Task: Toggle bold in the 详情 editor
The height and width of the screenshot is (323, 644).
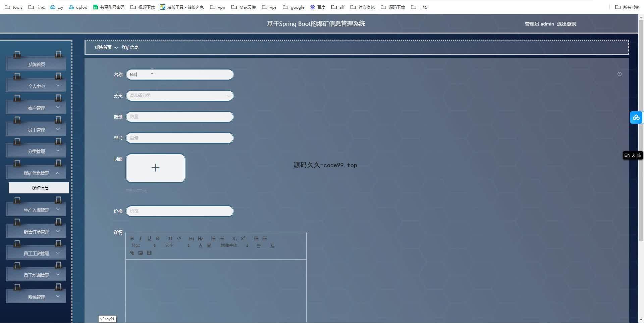Action: pyautogui.click(x=132, y=238)
